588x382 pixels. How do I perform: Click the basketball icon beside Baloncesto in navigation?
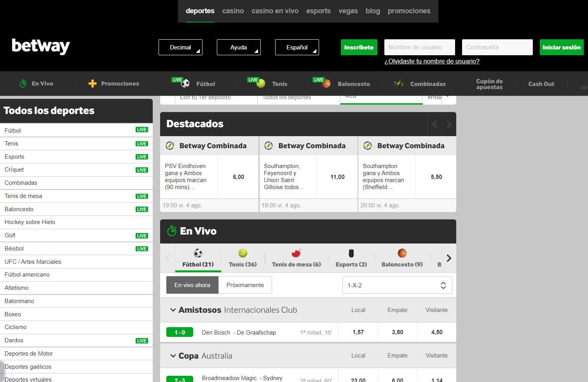click(x=326, y=84)
